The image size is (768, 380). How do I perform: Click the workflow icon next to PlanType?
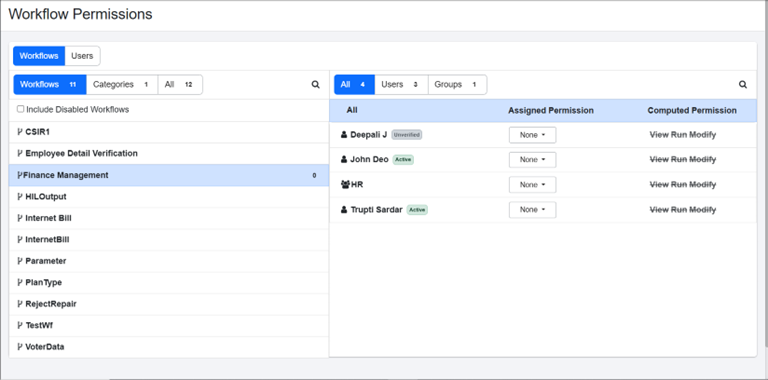click(x=20, y=283)
